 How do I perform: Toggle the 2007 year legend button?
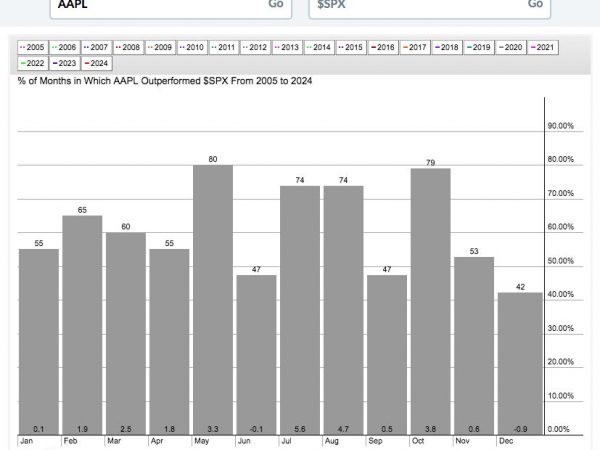click(96, 47)
